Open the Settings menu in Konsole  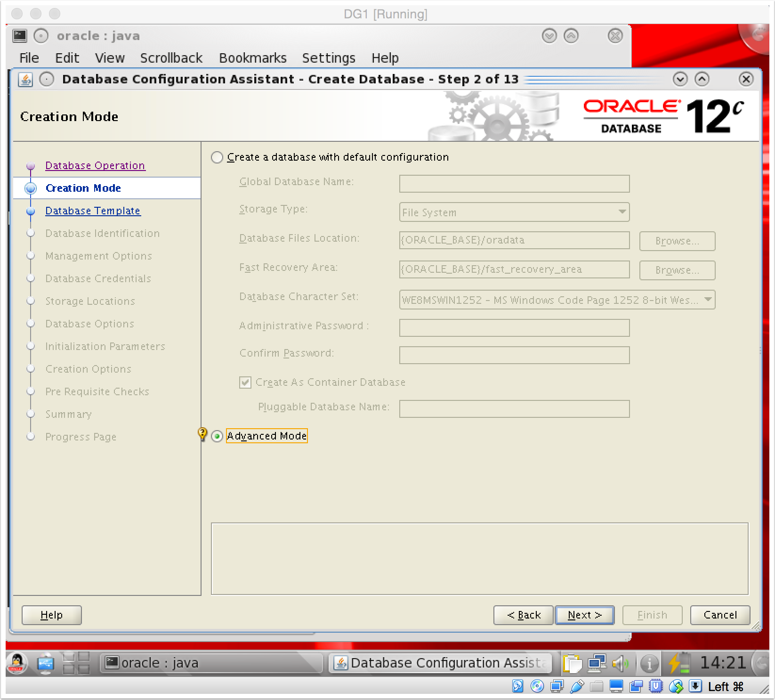coord(329,58)
